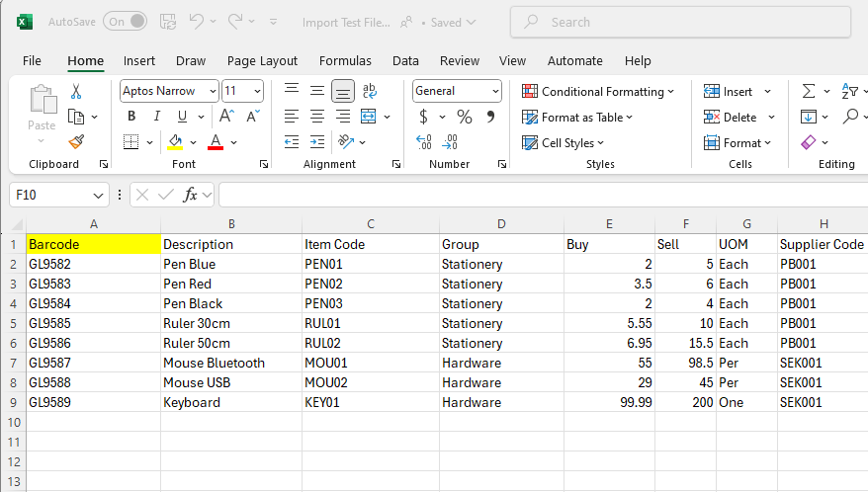Toggle Italic formatting

click(x=156, y=117)
